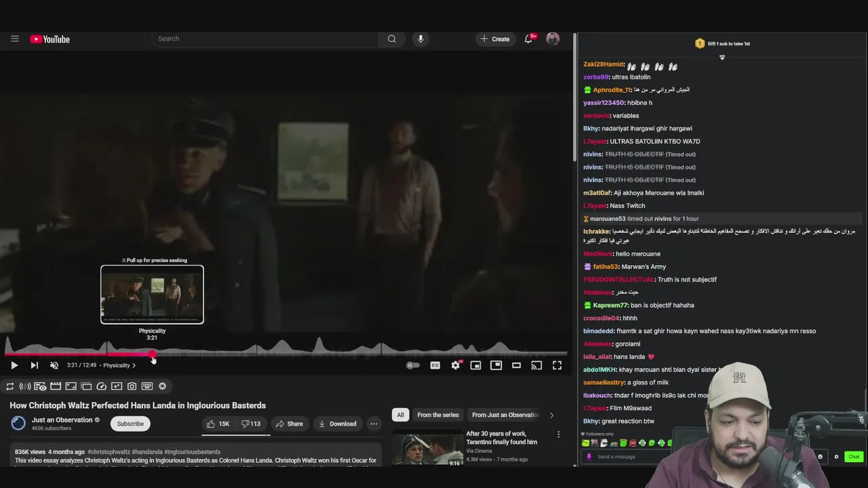
Task: Take a video screenshot with camera icon
Action: (x=132, y=386)
